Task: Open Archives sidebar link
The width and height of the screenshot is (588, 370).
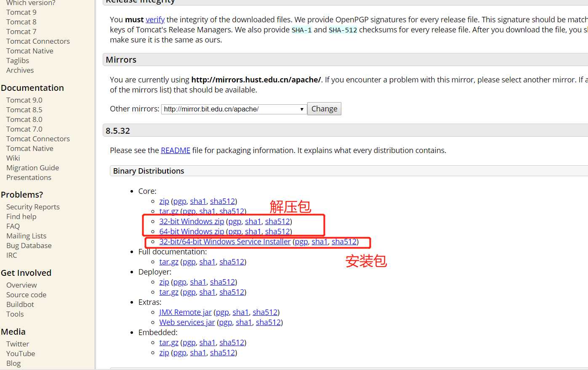Action: click(20, 70)
